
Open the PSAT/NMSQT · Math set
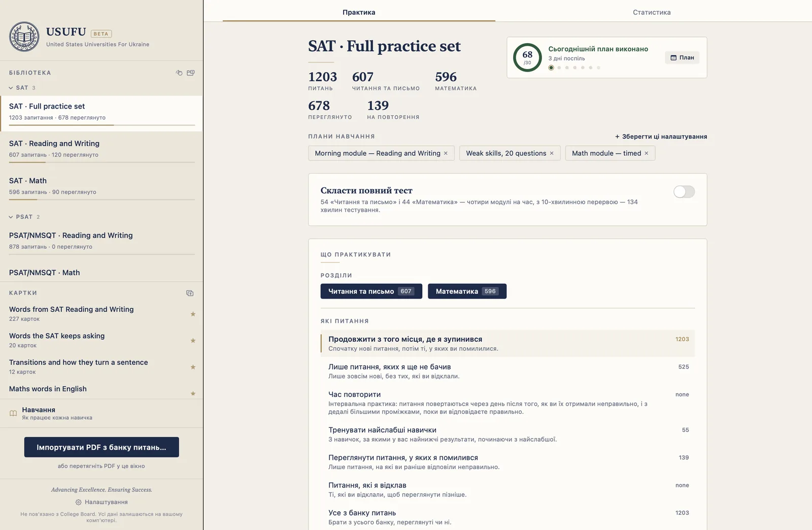101,273
